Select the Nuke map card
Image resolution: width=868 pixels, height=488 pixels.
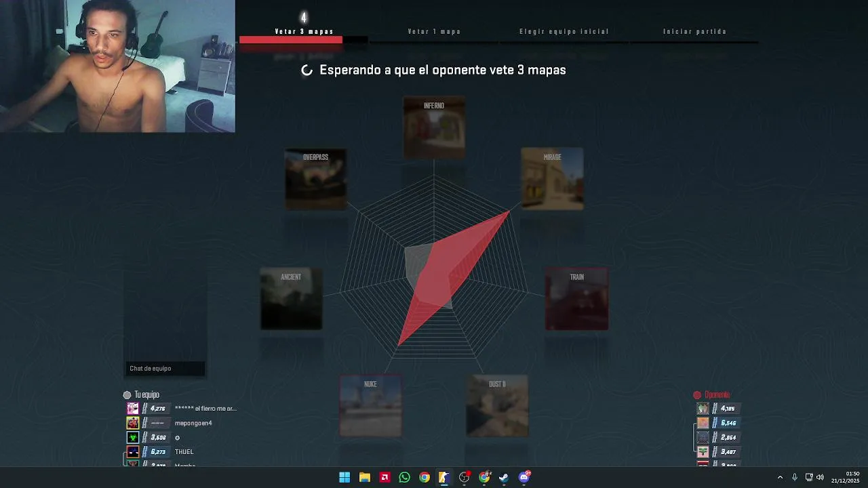click(x=370, y=406)
